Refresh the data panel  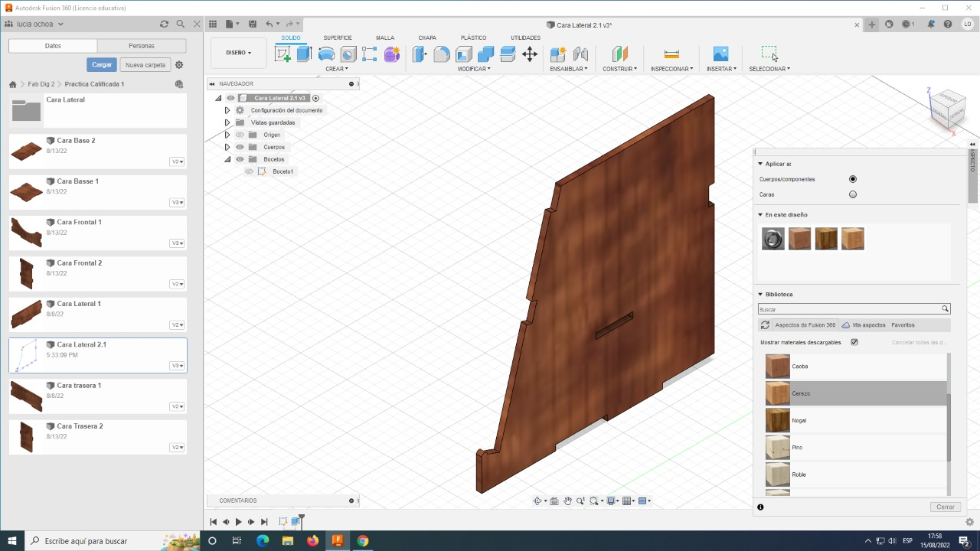point(164,24)
